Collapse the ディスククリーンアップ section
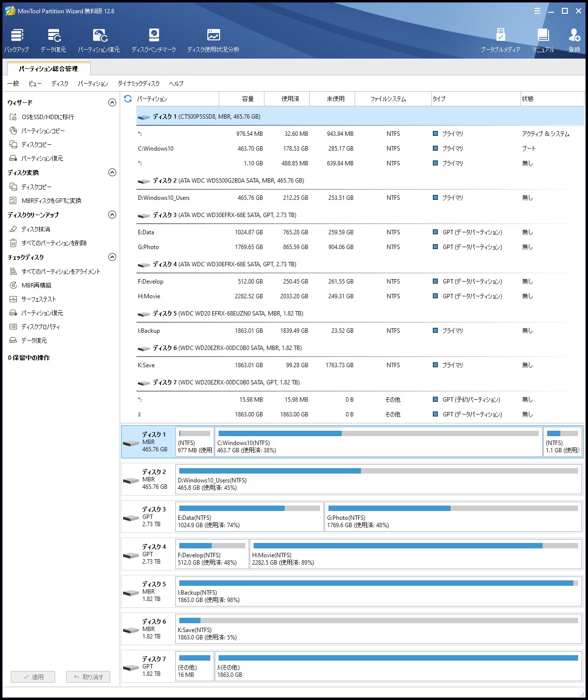Viewport: 588px width, 700px height. (x=112, y=215)
